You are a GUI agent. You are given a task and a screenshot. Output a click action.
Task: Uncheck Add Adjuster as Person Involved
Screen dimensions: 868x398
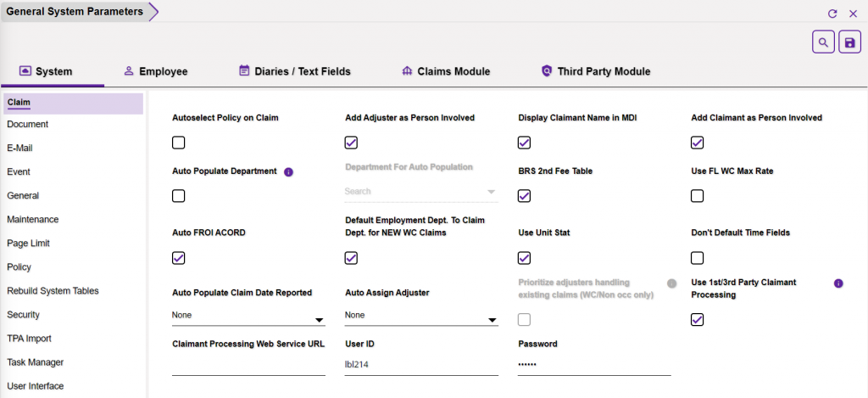(x=351, y=143)
